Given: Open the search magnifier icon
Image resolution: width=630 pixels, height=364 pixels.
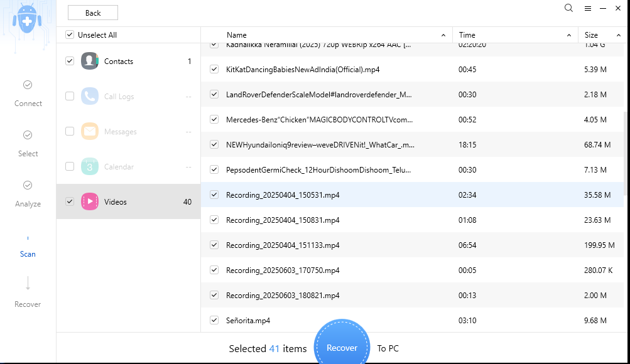Looking at the screenshot, I should point(568,8).
